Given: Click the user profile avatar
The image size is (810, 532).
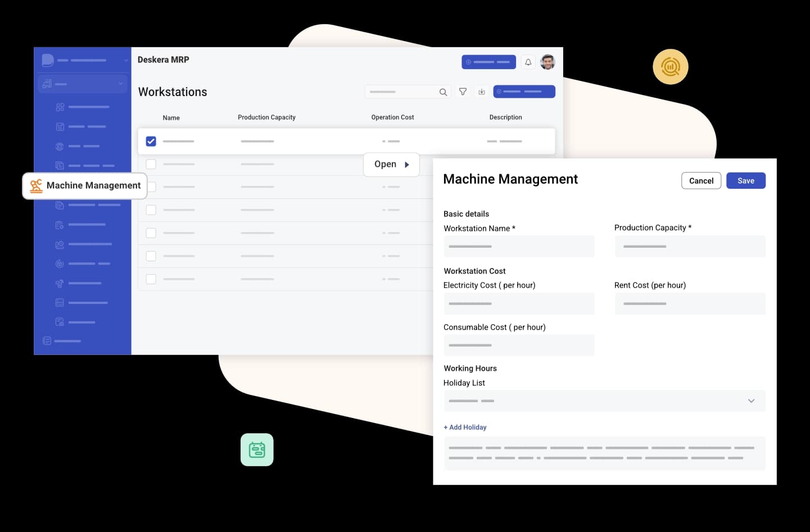Looking at the screenshot, I should click(x=547, y=62).
